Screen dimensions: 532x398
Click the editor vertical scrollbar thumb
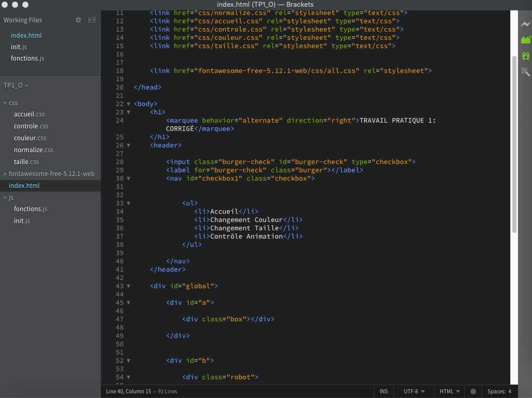pos(514,144)
